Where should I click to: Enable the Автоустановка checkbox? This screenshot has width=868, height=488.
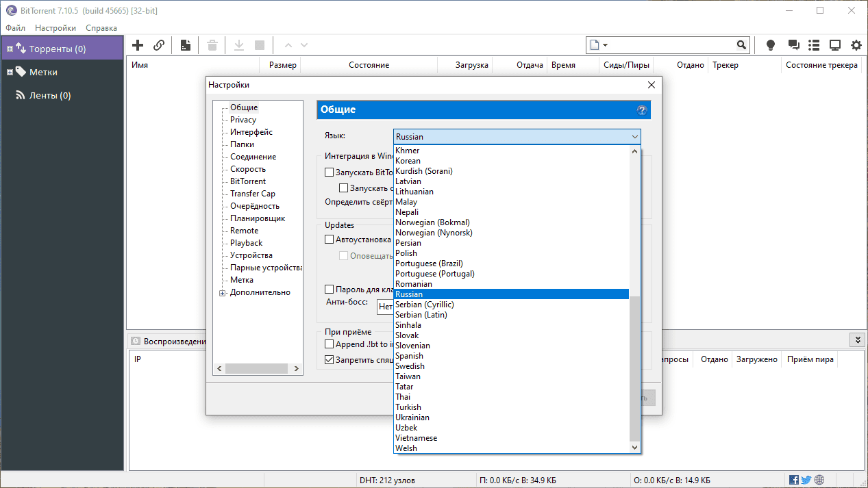[330, 240]
